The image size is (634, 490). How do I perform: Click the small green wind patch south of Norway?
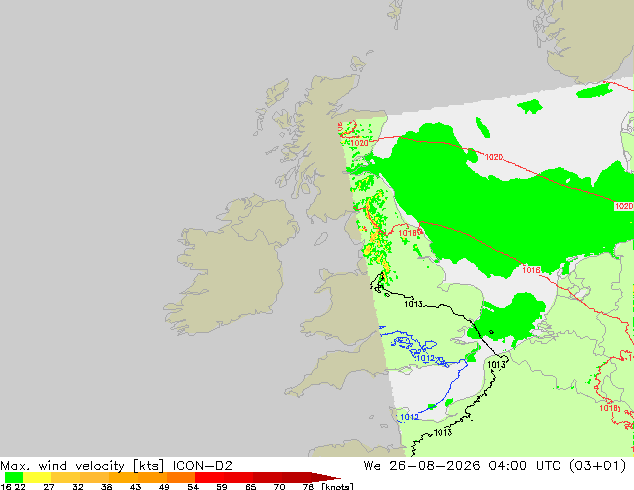click(x=594, y=91)
